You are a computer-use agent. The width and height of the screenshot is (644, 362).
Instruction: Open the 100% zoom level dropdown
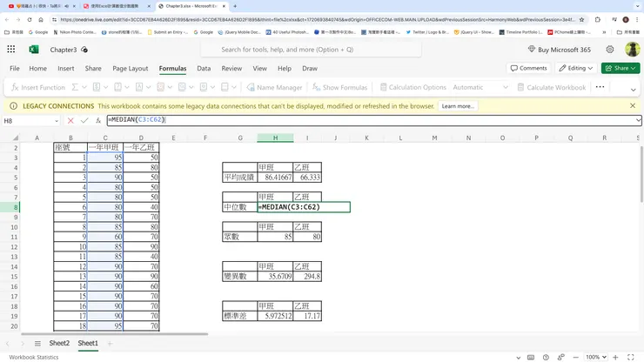pyautogui.click(x=596, y=357)
